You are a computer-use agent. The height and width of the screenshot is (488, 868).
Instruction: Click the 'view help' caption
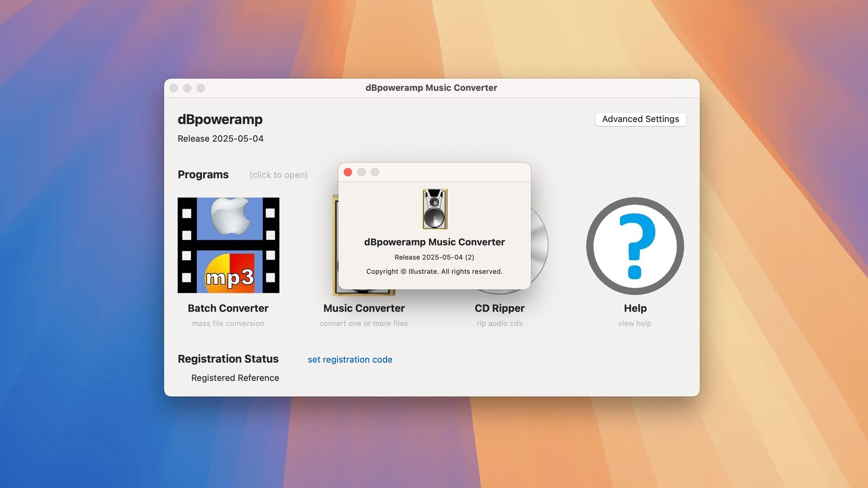pos(635,324)
